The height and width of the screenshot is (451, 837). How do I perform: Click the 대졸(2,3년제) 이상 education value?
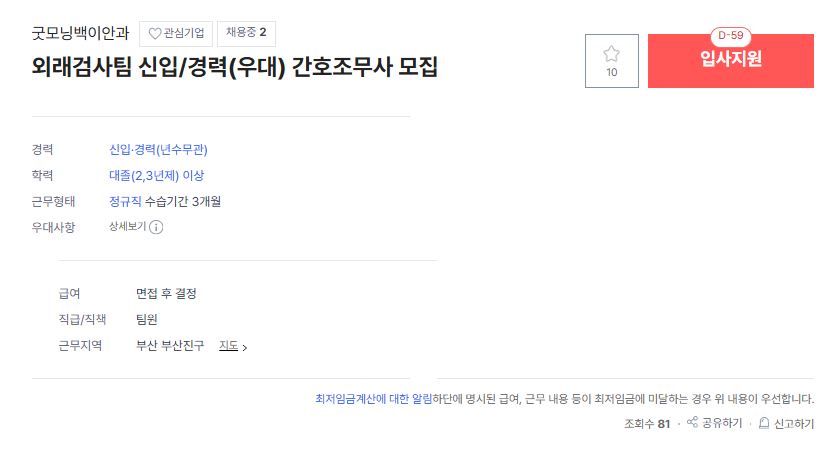pyautogui.click(x=156, y=176)
